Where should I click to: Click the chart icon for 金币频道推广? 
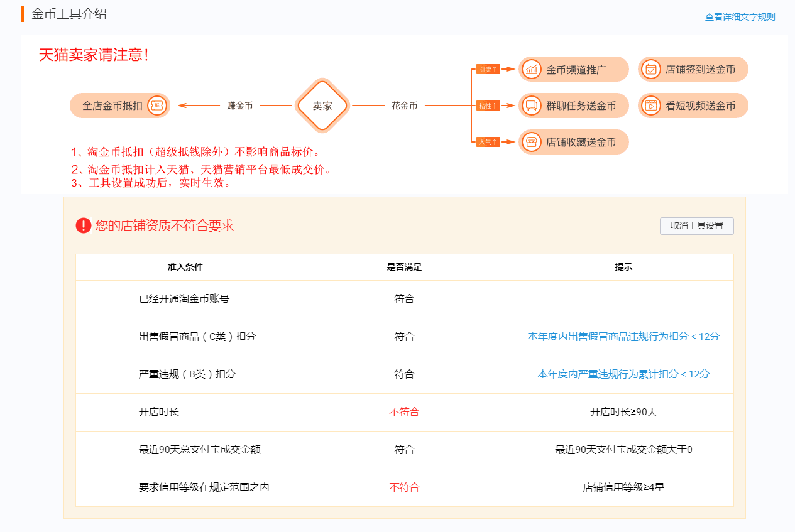[x=532, y=69]
